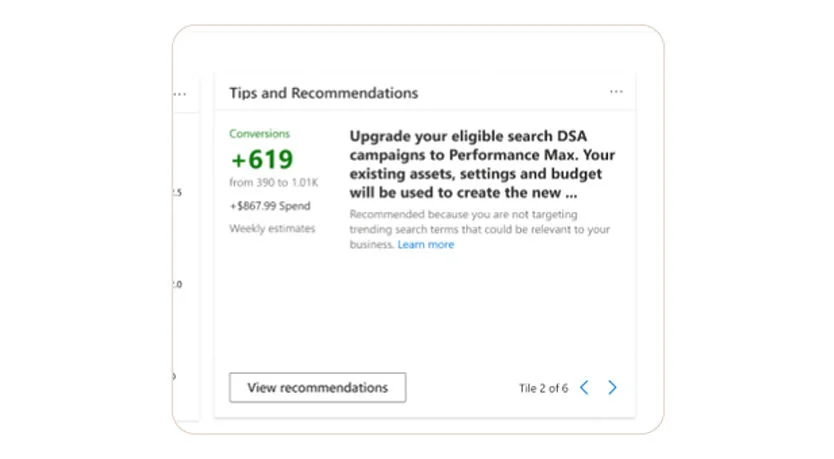Follow the Learn more link

426,245
